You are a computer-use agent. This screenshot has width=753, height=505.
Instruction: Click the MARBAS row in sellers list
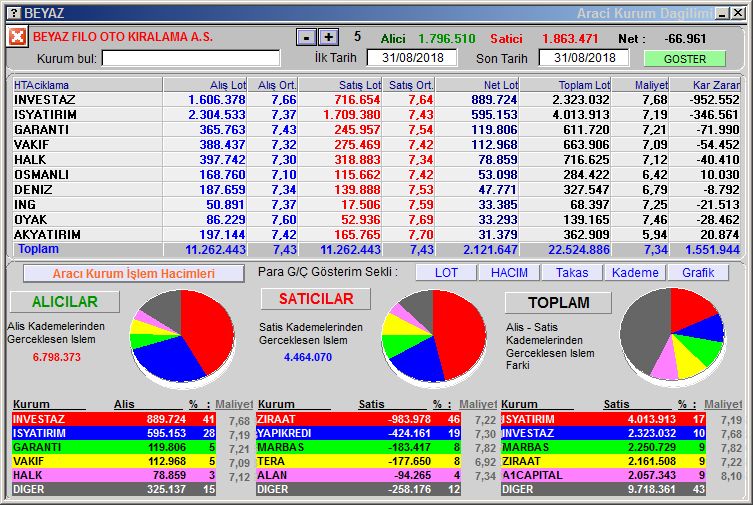[359, 447]
